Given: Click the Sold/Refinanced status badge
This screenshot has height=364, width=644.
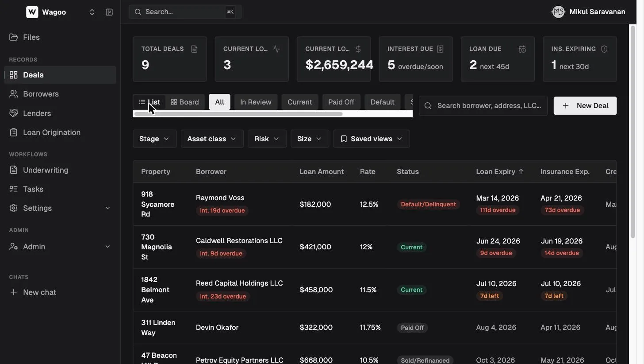Looking at the screenshot, I should tap(425, 360).
